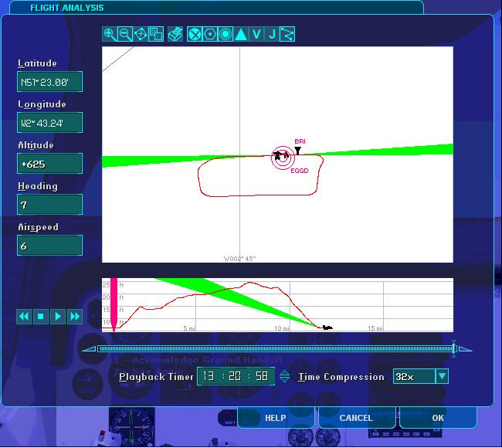This screenshot has width=502, height=448.
Task: Toggle Victor airways V icon
Action: (256, 34)
